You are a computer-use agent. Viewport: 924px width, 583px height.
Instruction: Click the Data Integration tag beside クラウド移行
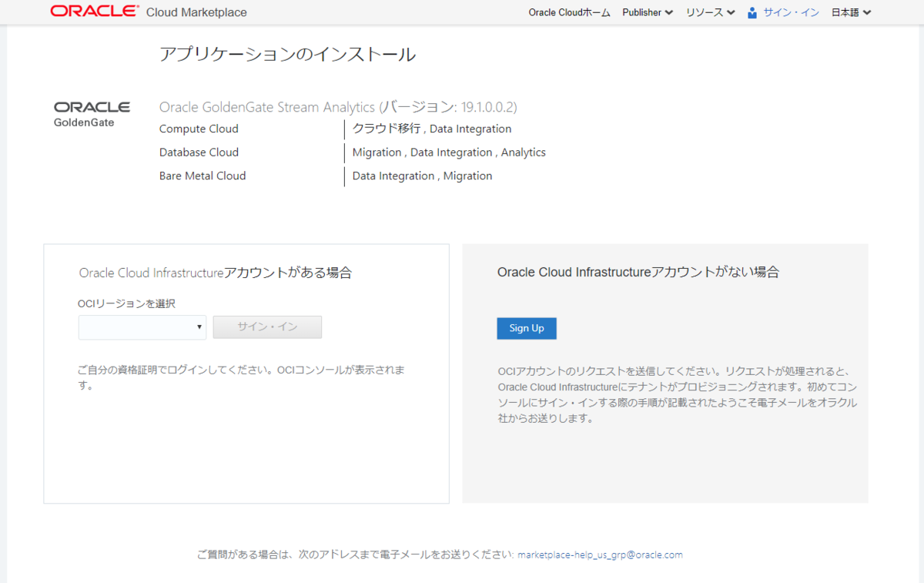pos(470,129)
